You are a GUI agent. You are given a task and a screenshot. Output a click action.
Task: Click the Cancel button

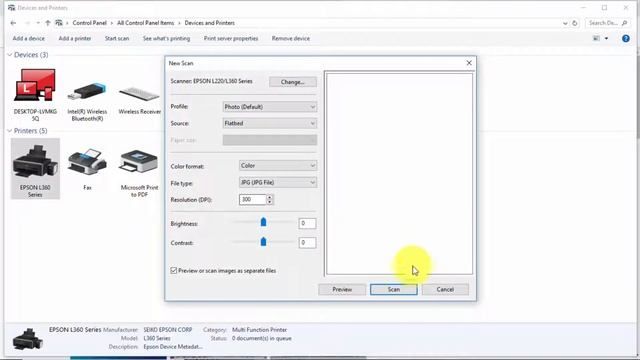click(445, 289)
